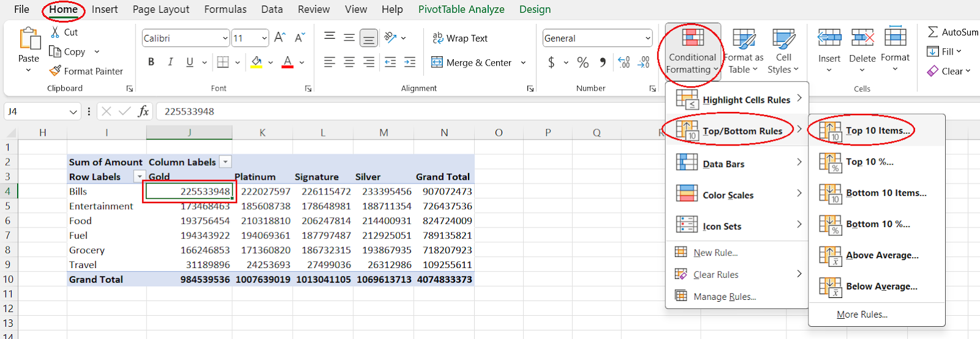Select column header K
The image size is (980, 339).
[262, 132]
